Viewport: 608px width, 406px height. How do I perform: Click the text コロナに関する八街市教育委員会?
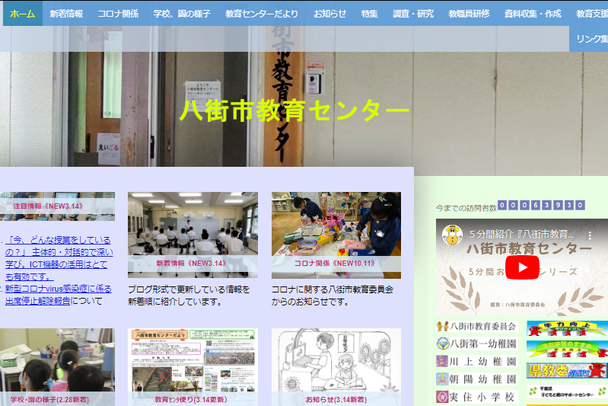click(x=332, y=290)
